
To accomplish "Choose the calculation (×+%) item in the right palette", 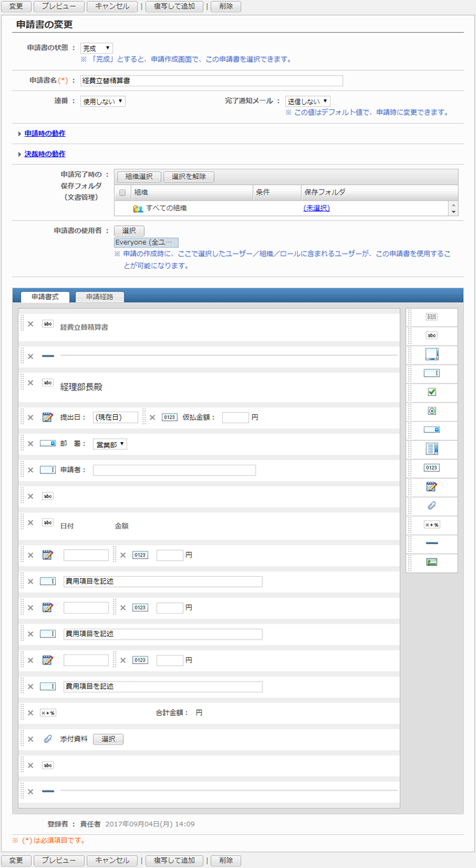I will click(431, 524).
